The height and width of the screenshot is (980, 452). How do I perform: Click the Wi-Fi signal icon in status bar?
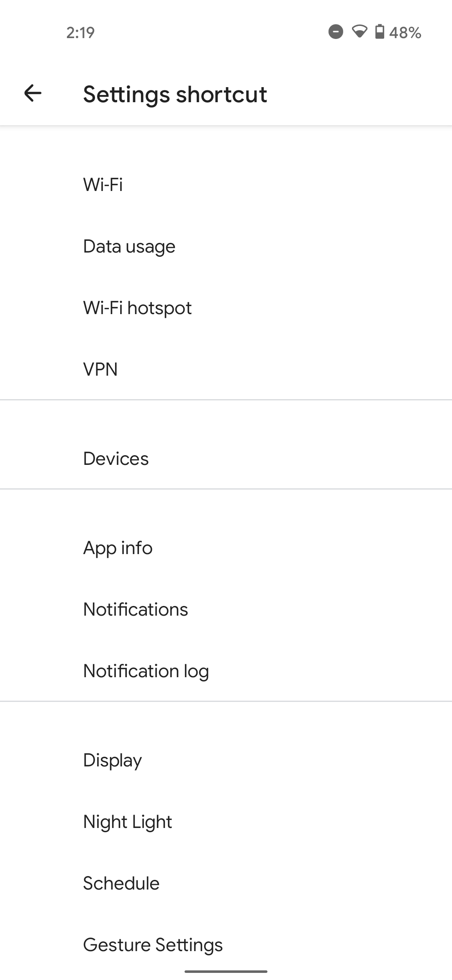pyautogui.click(x=359, y=33)
